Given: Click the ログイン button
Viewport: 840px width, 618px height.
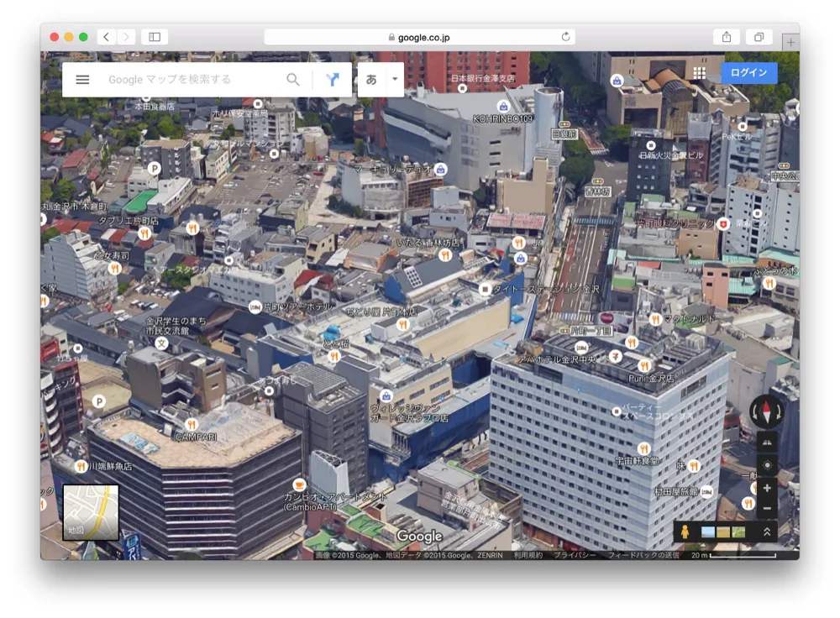Looking at the screenshot, I should [x=748, y=72].
